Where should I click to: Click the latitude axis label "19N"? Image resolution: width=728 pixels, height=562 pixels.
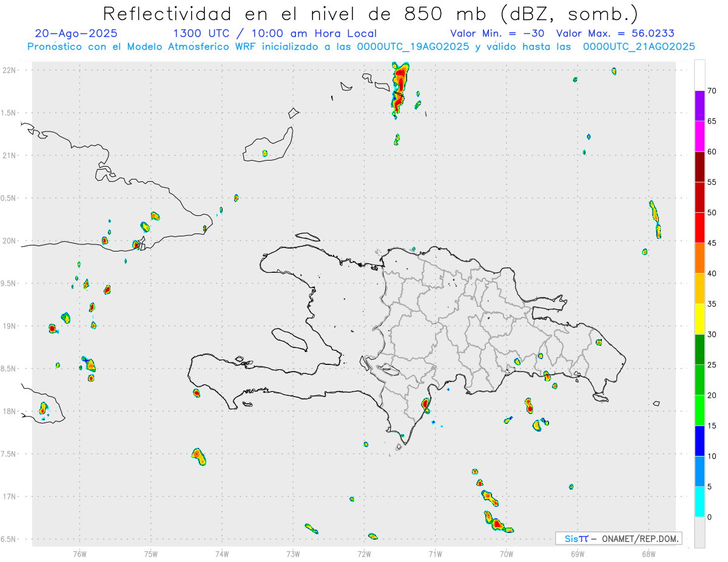(x=10, y=326)
